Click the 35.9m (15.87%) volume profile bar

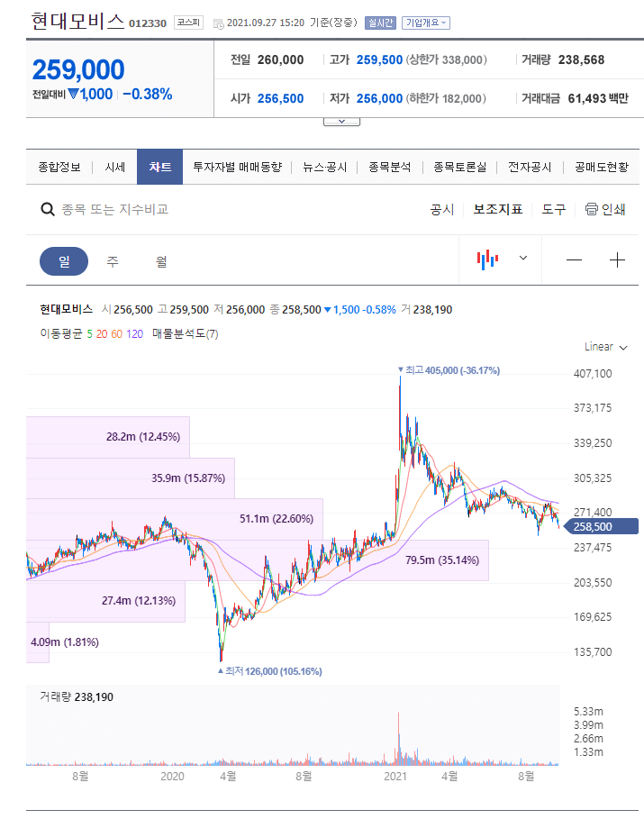click(x=131, y=478)
